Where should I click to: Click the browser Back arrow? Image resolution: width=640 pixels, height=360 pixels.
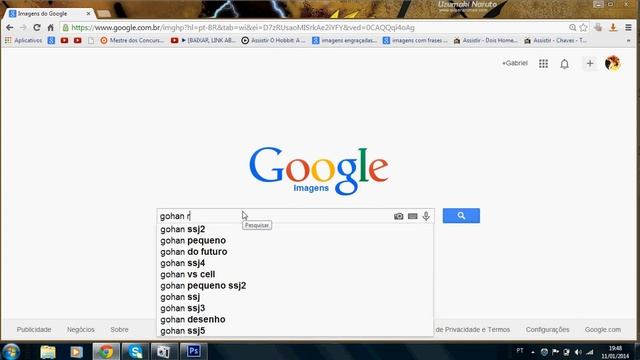9,27
